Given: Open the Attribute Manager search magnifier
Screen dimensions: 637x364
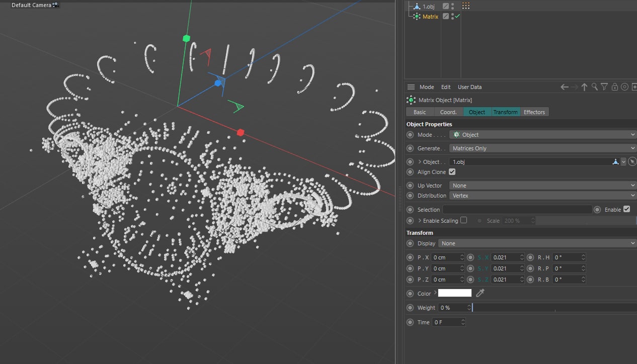Looking at the screenshot, I should [x=595, y=87].
